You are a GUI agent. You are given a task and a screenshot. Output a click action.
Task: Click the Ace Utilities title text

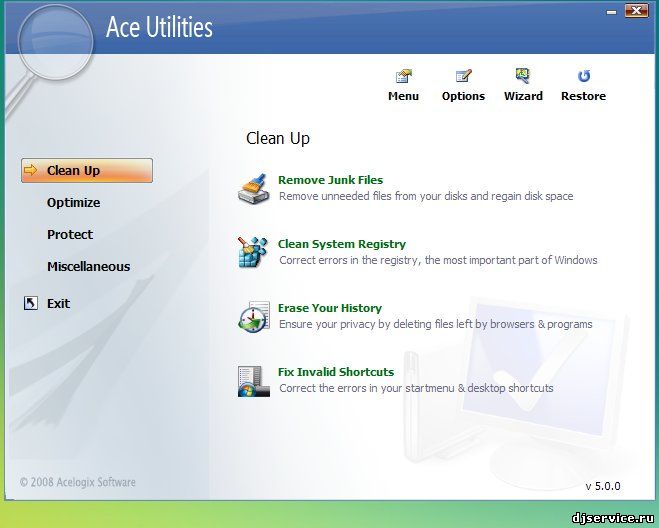tap(159, 27)
